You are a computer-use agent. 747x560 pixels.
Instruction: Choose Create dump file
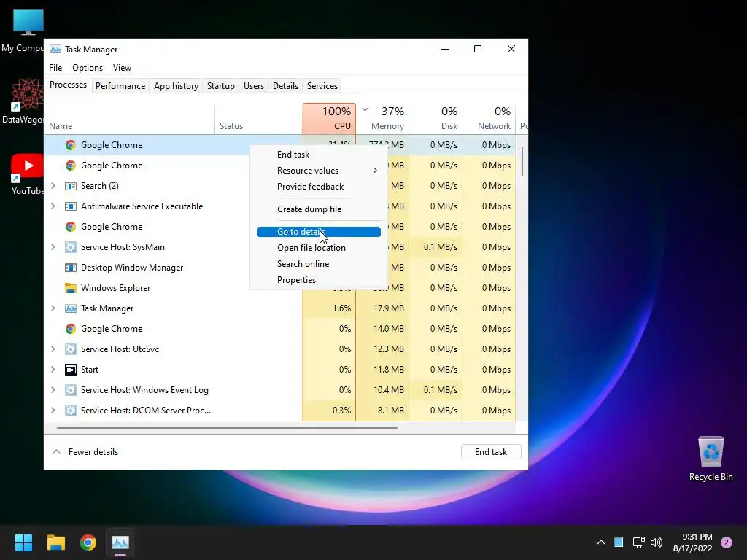(318, 209)
